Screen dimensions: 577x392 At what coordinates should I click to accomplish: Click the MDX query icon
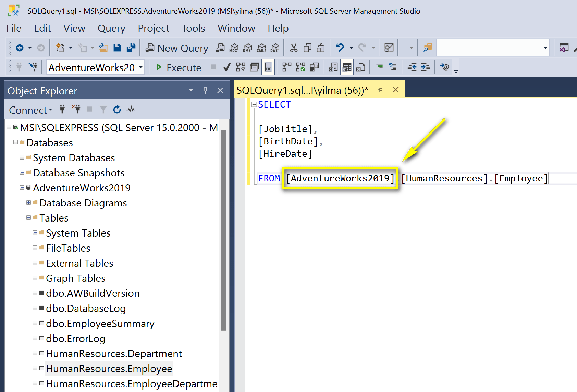234,48
